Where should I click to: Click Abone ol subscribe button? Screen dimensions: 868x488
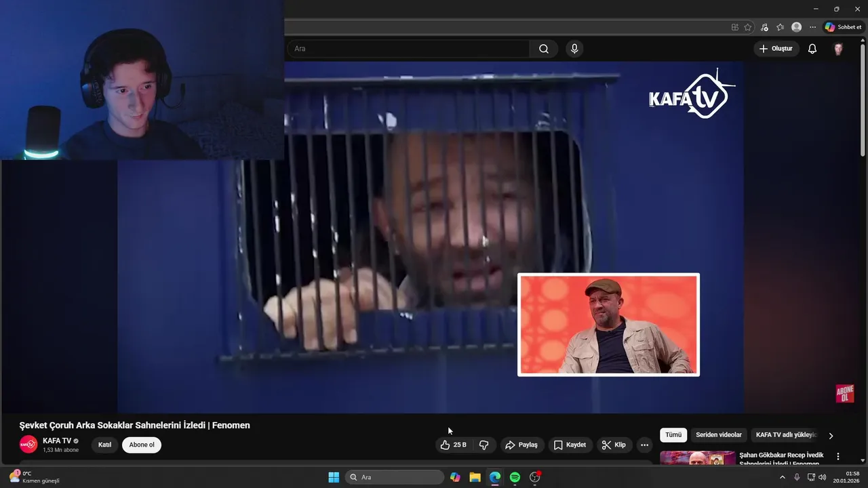coord(142,445)
